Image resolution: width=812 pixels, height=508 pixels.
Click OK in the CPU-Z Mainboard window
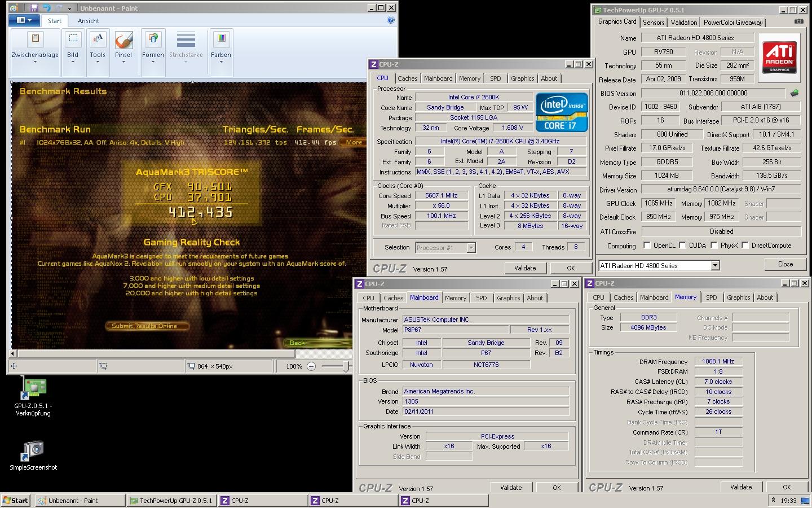[557, 488]
